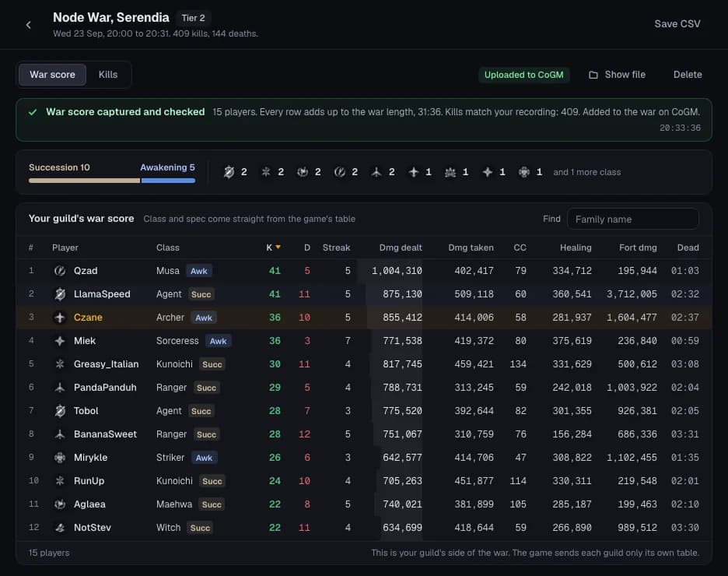This screenshot has width=728, height=576.
Task: Select the Kunoichi class icon in the summary bar
Action: click(265, 172)
